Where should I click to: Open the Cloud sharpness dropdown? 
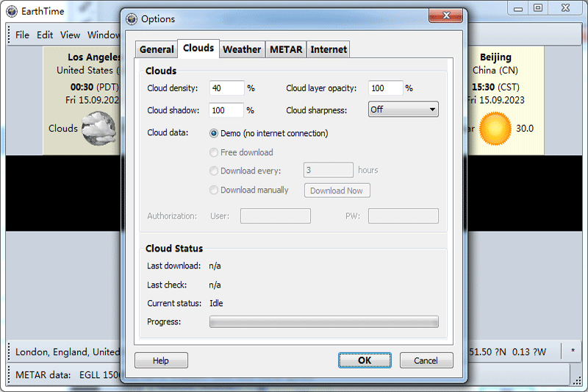[x=403, y=110]
